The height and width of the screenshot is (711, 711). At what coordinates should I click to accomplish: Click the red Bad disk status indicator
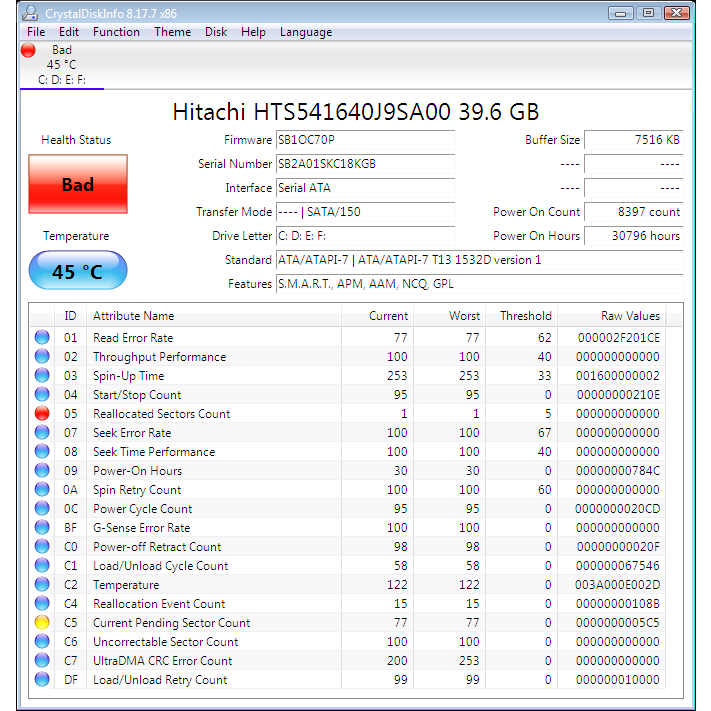coord(28,50)
